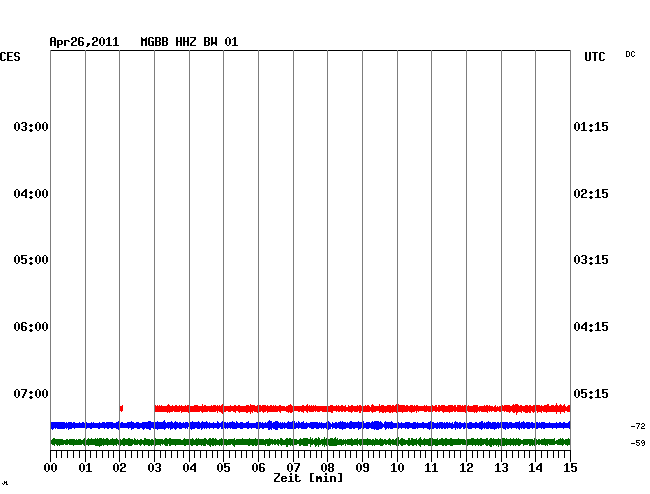Click the '06:00' time label on left axis
This screenshot has width=650, height=494.
[x=31, y=327]
